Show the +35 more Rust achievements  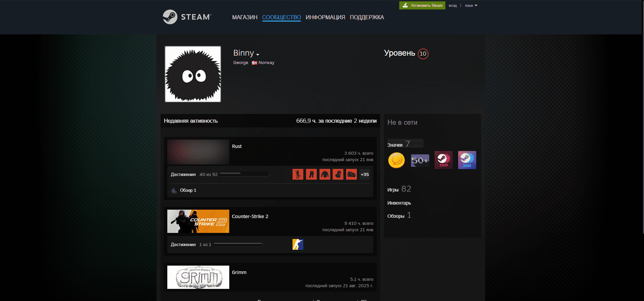(x=365, y=174)
